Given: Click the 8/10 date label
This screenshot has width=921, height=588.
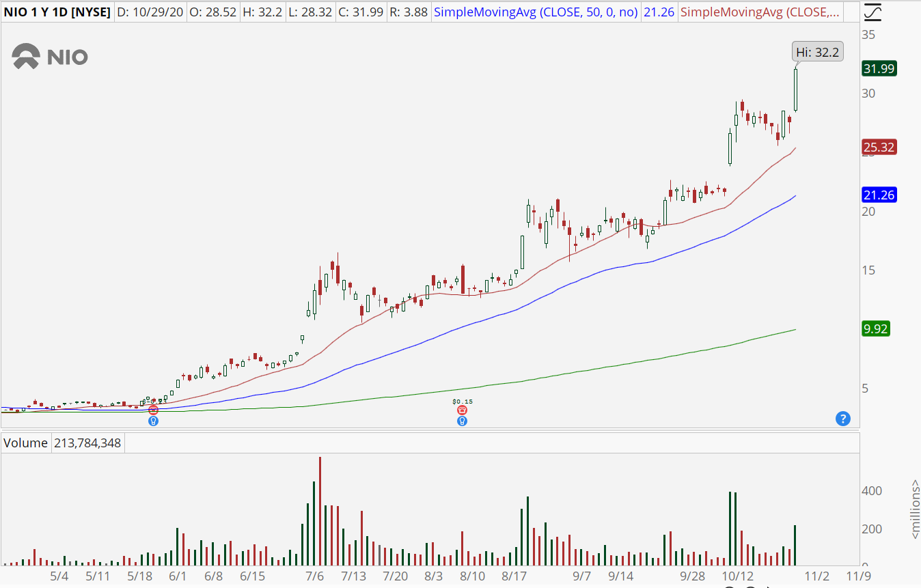Looking at the screenshot, I should click(x=472, y=576).
